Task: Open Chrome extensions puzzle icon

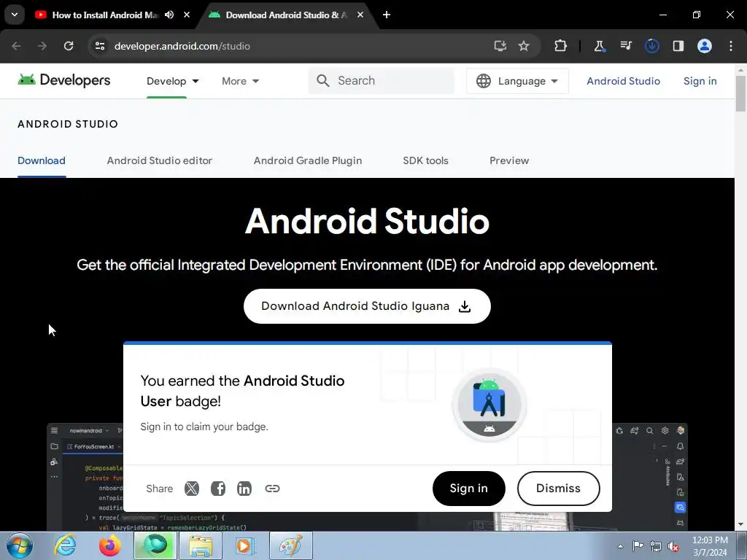Action: 560,46
